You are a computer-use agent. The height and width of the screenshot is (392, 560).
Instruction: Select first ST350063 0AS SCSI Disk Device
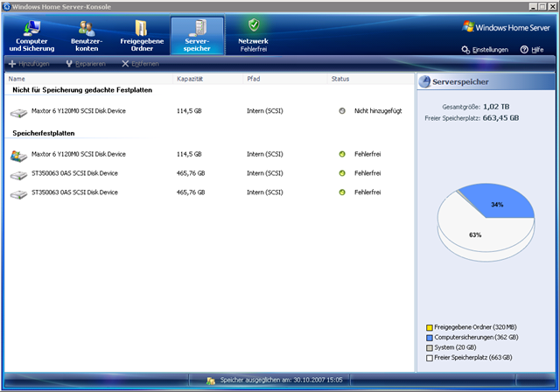pos(210,173)
